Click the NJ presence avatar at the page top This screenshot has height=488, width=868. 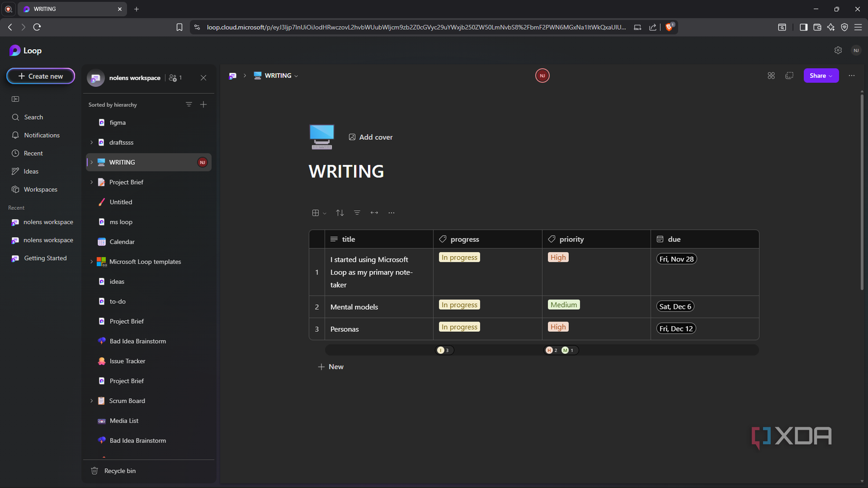pos(542,76)
